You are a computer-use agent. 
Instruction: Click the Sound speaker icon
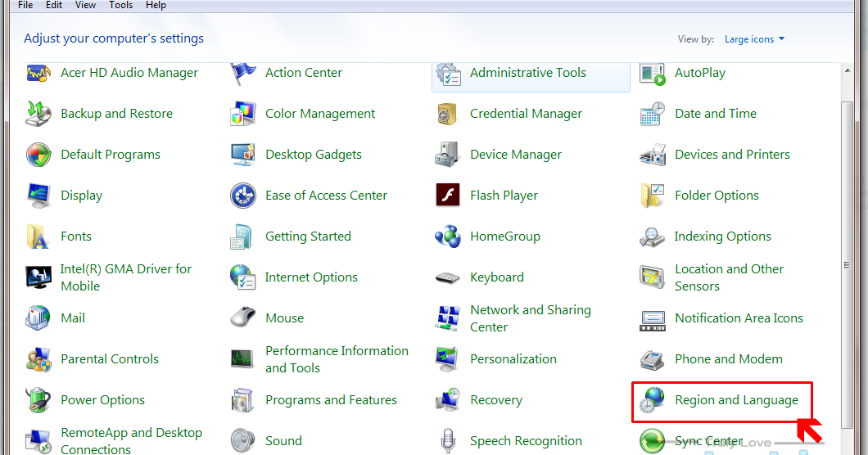coord(243,441)
